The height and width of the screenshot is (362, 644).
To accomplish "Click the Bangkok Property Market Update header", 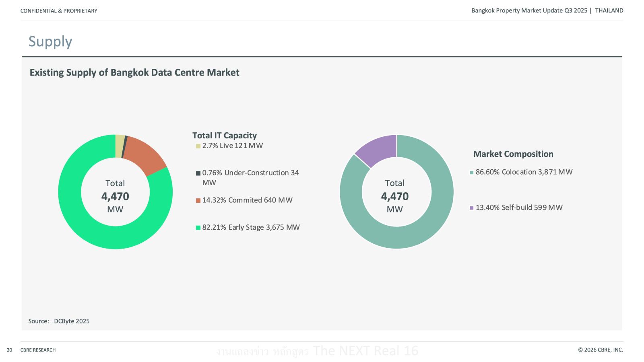I will [529, 10].
